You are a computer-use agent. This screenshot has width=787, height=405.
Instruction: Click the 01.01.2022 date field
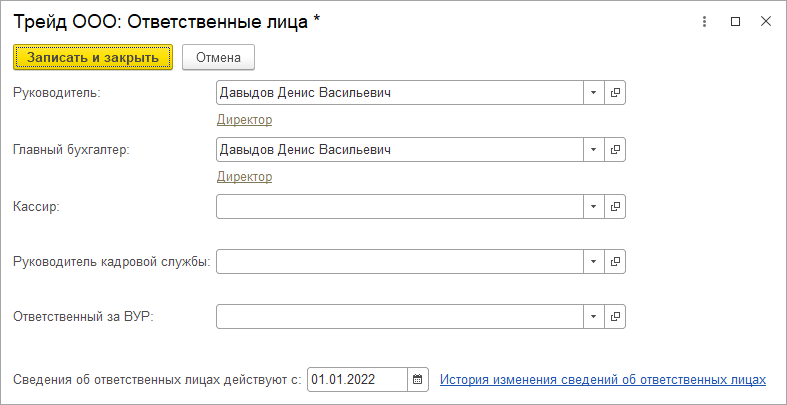tap(356, 380)
